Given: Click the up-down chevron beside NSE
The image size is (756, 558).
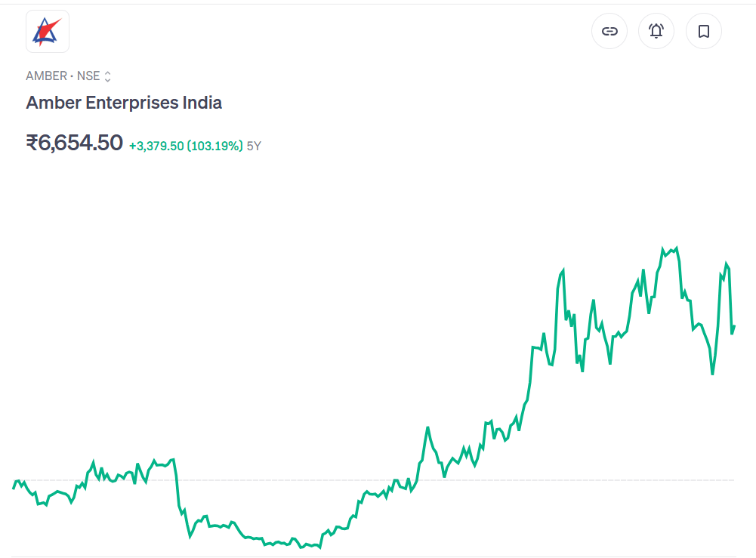Looking at the screenshot, I should (x=108, y=76).
